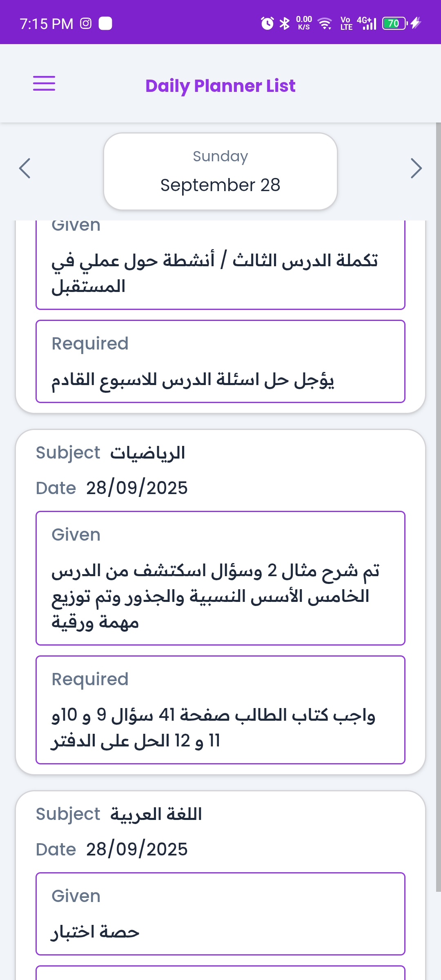The height and width of the screenshot is (980, 441).
Task: Tap the Bluetooth status icon
Action: 285,23
